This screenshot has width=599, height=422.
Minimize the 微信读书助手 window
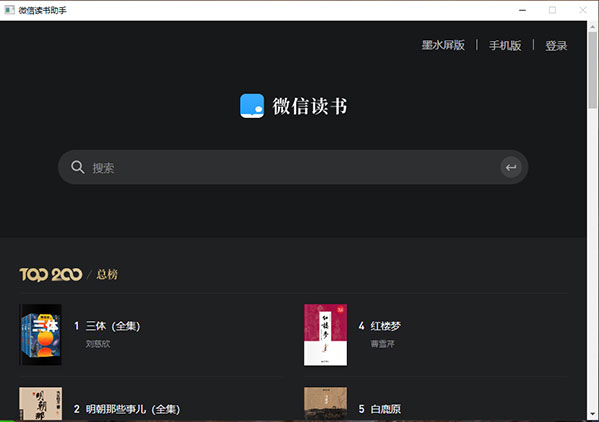coord(523,10)
